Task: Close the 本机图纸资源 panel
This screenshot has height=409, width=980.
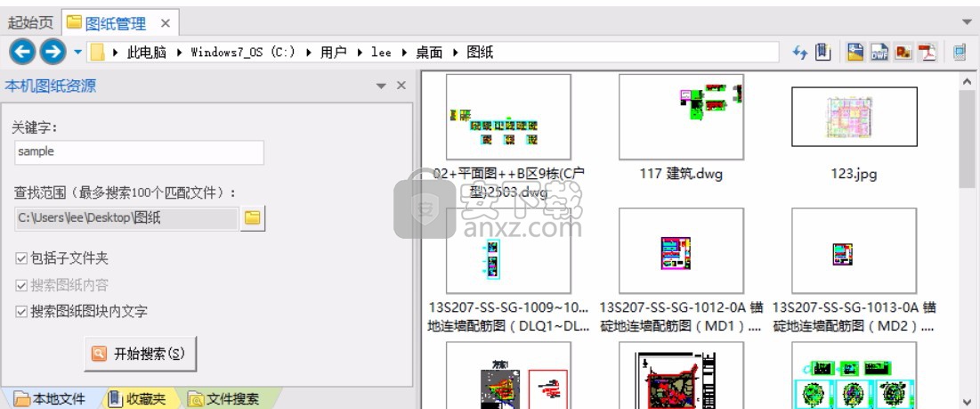Action: click(401, 86)
